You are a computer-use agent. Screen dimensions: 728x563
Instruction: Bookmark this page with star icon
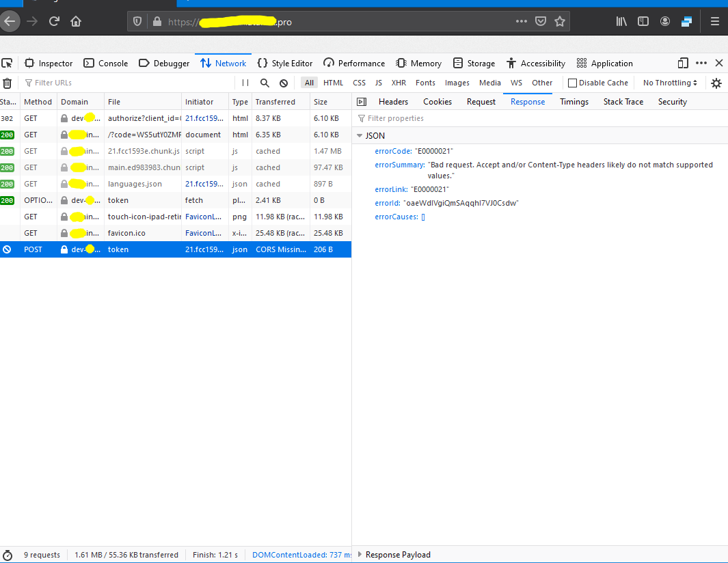(x=560, y=21)
